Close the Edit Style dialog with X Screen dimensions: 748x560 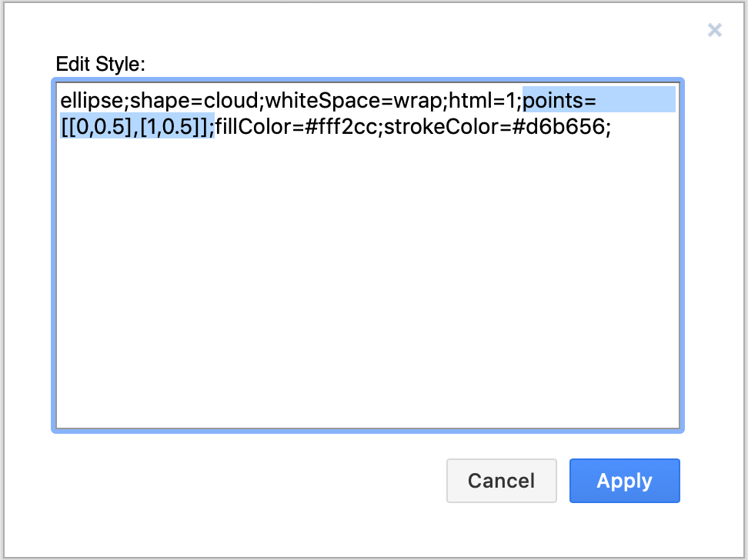point(715,30)
